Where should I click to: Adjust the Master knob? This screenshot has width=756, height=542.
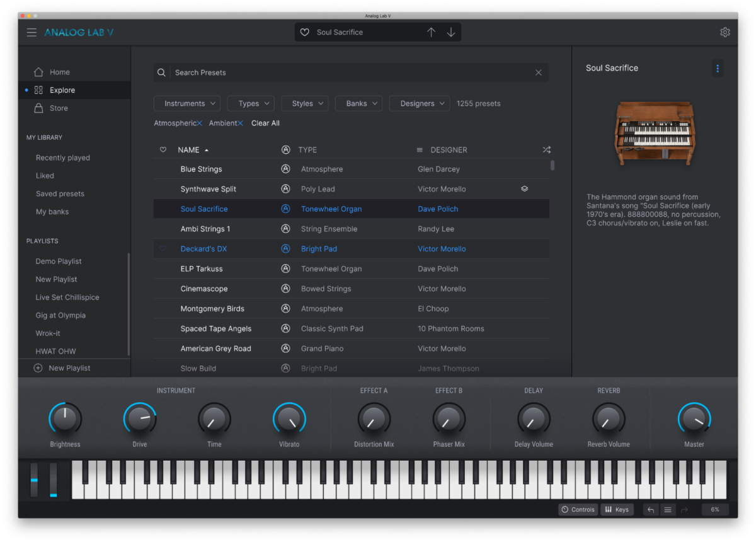point(694,418)
